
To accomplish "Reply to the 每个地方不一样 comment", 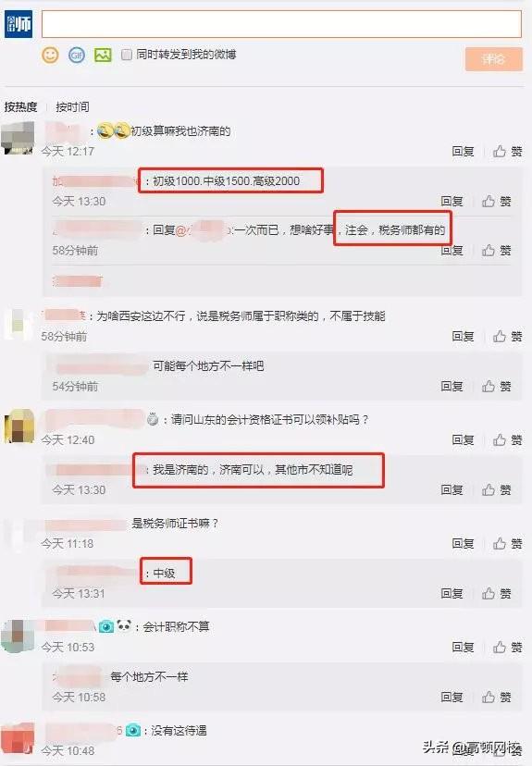I will (x=452, y=698).
